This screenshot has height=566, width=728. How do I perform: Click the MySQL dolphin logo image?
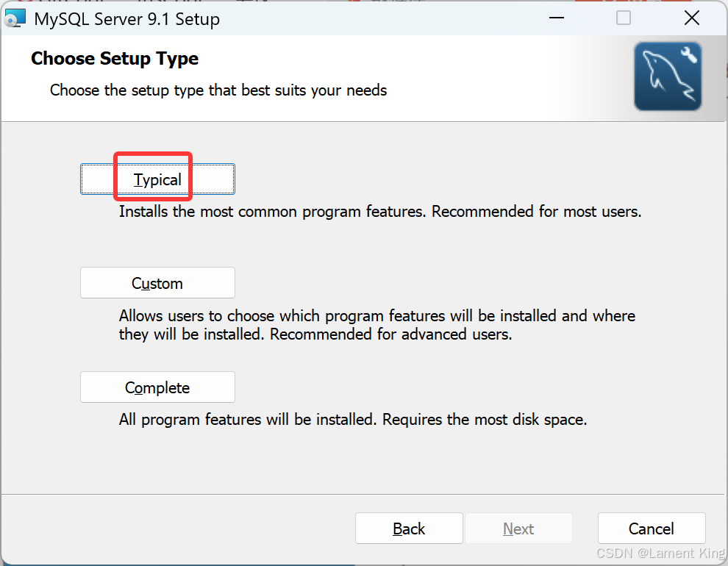pos(668,76)
